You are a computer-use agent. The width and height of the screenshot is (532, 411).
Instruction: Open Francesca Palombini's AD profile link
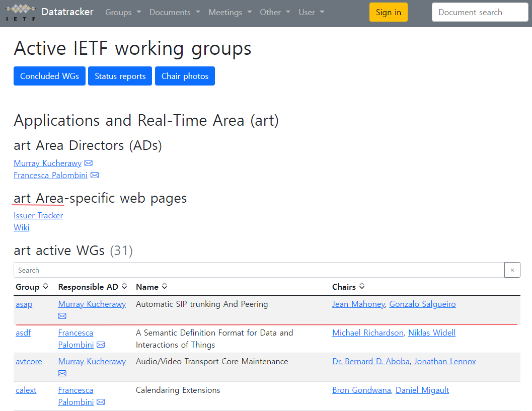tap(50, 176)
